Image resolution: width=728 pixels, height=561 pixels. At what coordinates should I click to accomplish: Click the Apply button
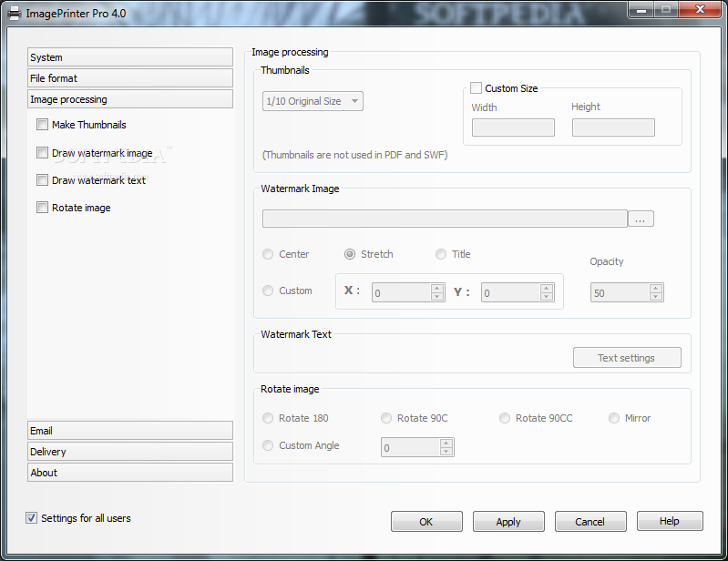pos(508,521)
